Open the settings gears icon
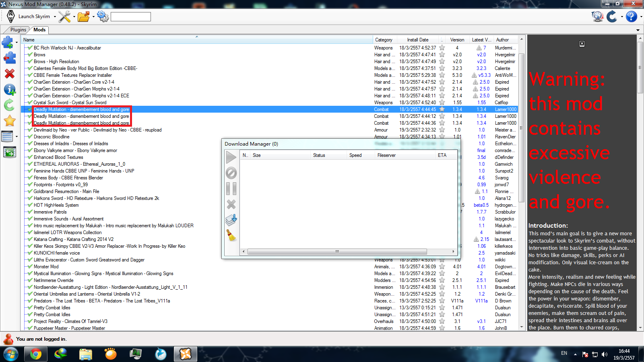644x362 pixels. click(103, 16)
